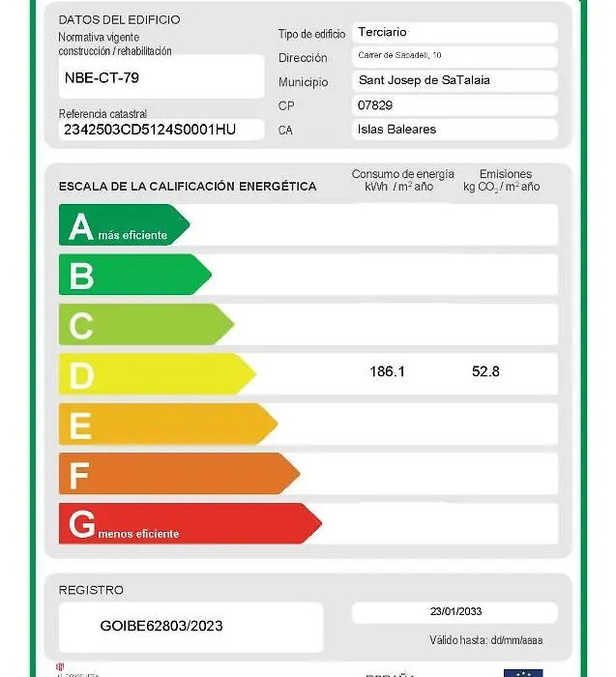This screenshot has width=616, height=677.
Task: Select the green B rating arrow
Action: (135, 274)
